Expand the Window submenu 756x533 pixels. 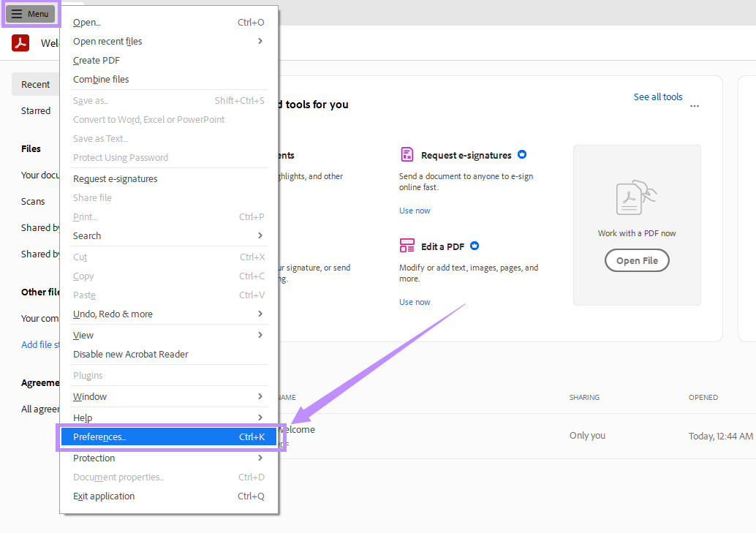click(x=89, y=396)
